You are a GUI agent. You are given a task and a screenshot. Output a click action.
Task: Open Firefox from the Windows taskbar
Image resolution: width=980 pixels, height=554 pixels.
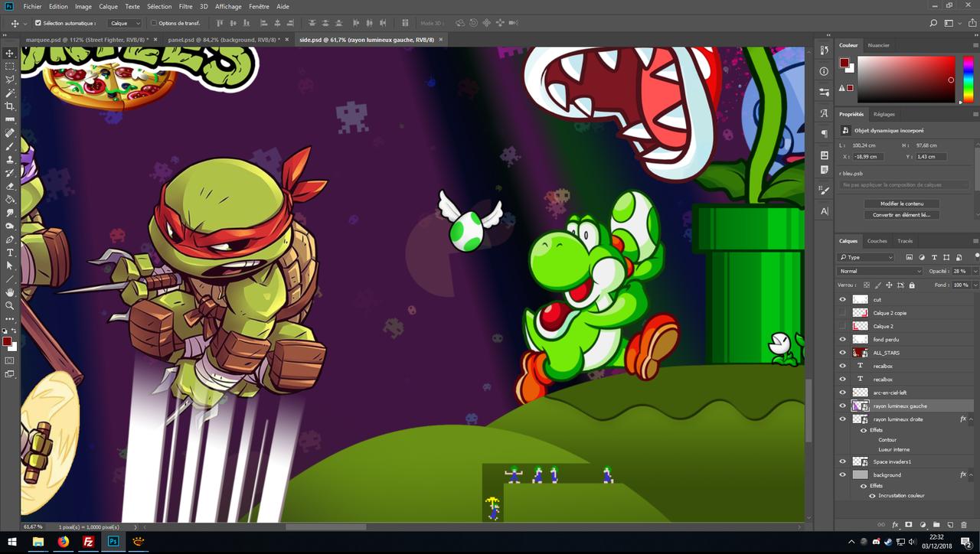click(63, 542)
